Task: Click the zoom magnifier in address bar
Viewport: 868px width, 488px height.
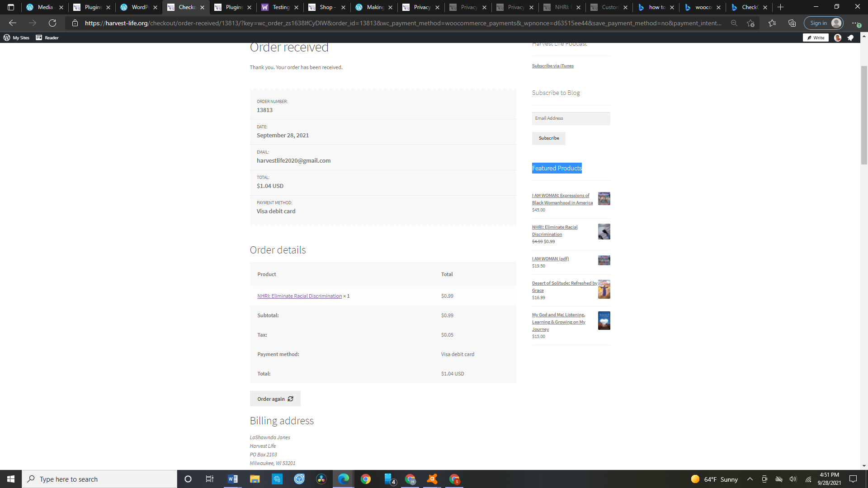Action: (734, 23)
